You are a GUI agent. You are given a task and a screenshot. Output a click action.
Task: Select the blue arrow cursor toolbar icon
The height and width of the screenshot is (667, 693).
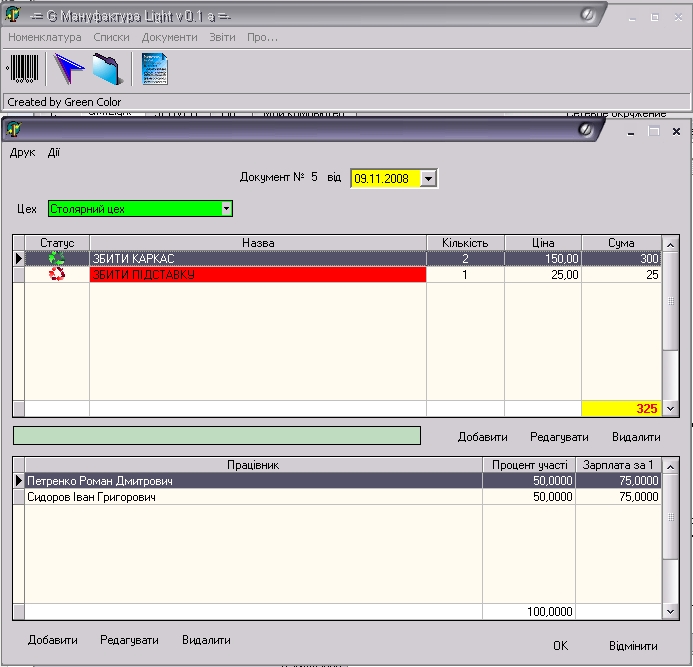point(69,69)
